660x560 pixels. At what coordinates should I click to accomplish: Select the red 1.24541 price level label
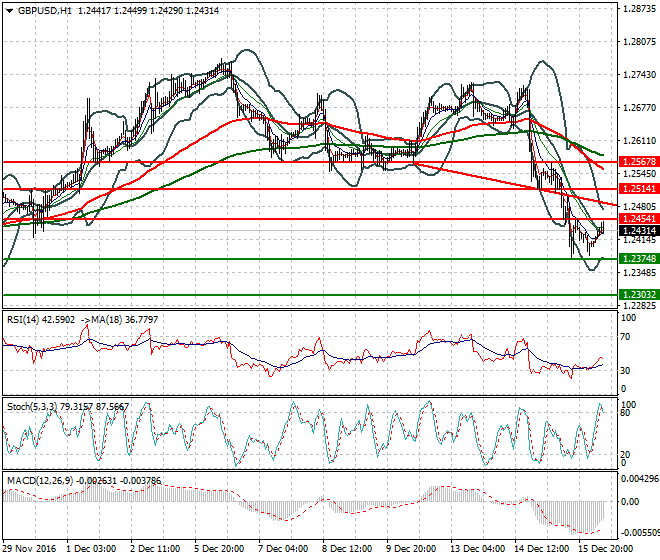pos(639,219)
